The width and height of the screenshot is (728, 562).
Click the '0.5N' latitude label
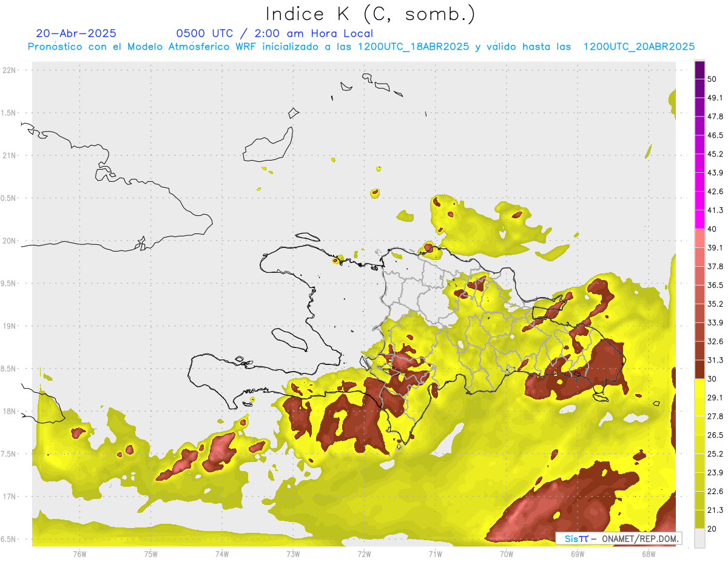pyautogui.click(x=9, y=198)
